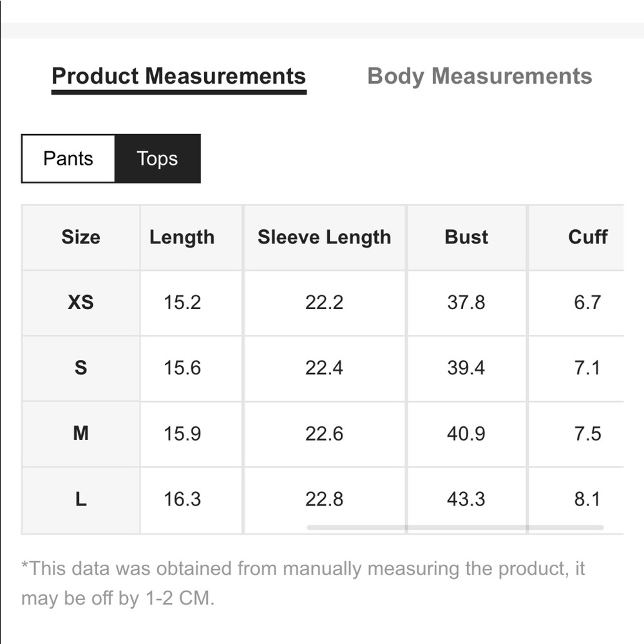Select the L size row label
The image size is (644, 644).
tap(81, 500)
